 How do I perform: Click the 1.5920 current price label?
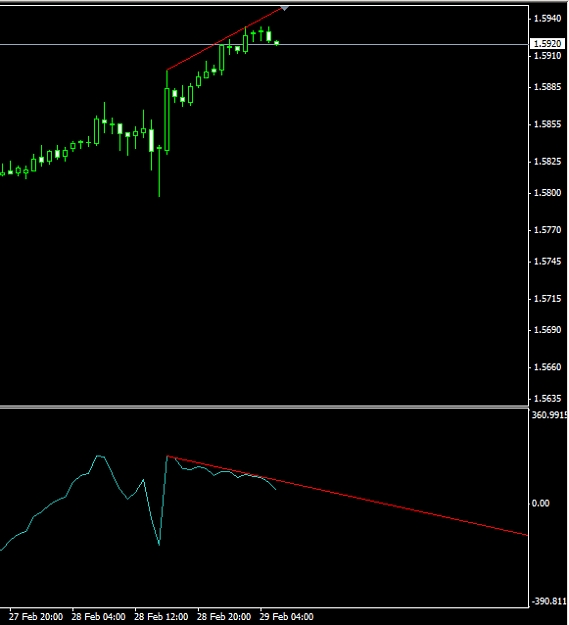click(x=547, y=43)
